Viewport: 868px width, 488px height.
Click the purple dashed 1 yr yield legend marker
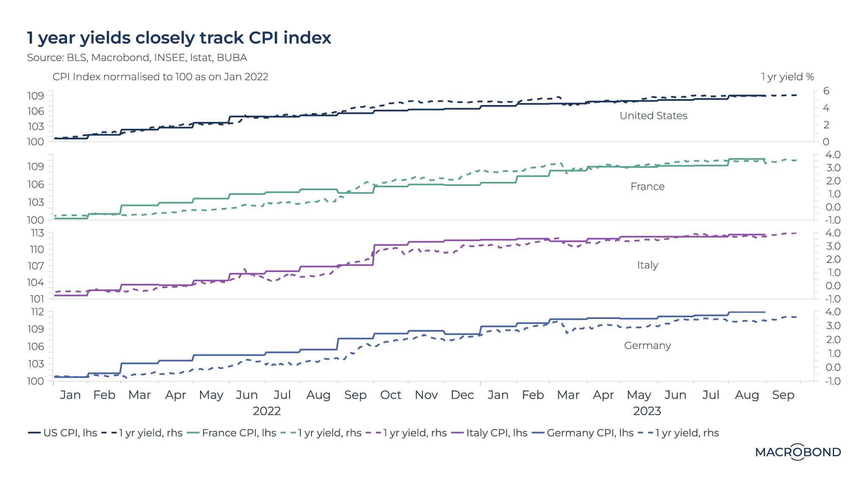tap(373, 433)
